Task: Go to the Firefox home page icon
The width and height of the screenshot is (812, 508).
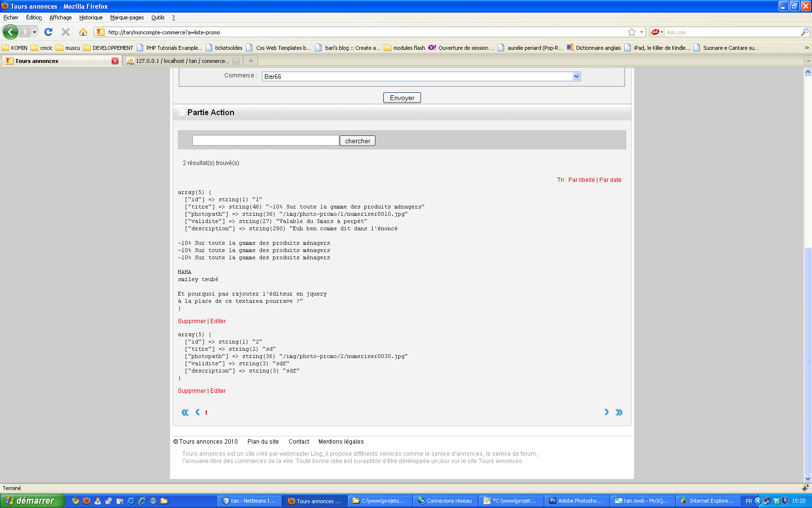Action: point(83,32)
